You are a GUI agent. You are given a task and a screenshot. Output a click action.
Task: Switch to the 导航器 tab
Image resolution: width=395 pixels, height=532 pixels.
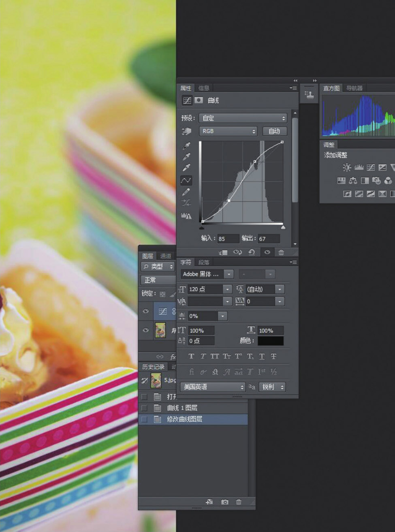click(354, 88)
